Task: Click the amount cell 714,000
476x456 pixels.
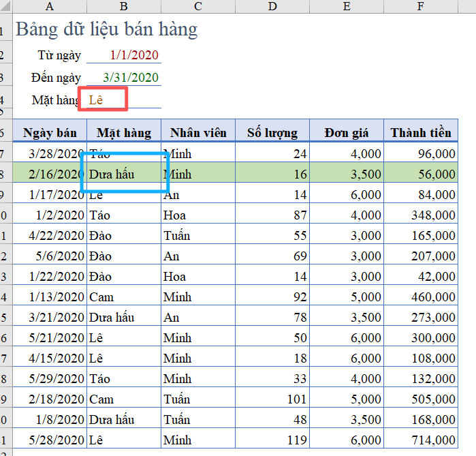Action: (x=421, y=440)
